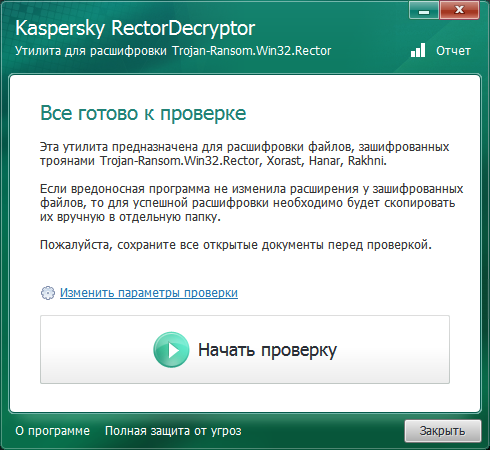This screenshot has width=490, height=450.
Task: Click the Закрыть button
Action: click(x=443, y=431)
